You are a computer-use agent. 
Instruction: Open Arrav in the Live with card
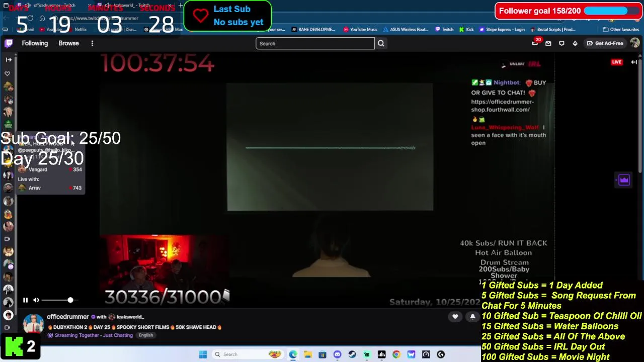click(x=50, y=188)
